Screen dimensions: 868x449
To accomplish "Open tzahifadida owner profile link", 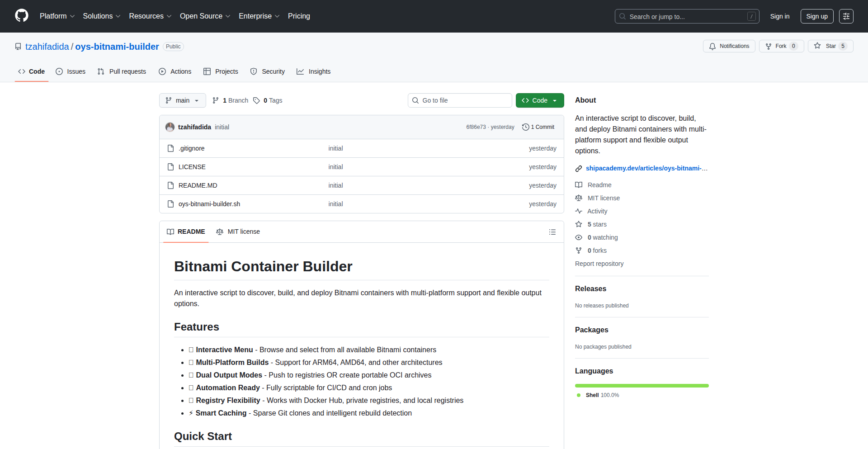I will pyautogui.click(x=47, y=47).
